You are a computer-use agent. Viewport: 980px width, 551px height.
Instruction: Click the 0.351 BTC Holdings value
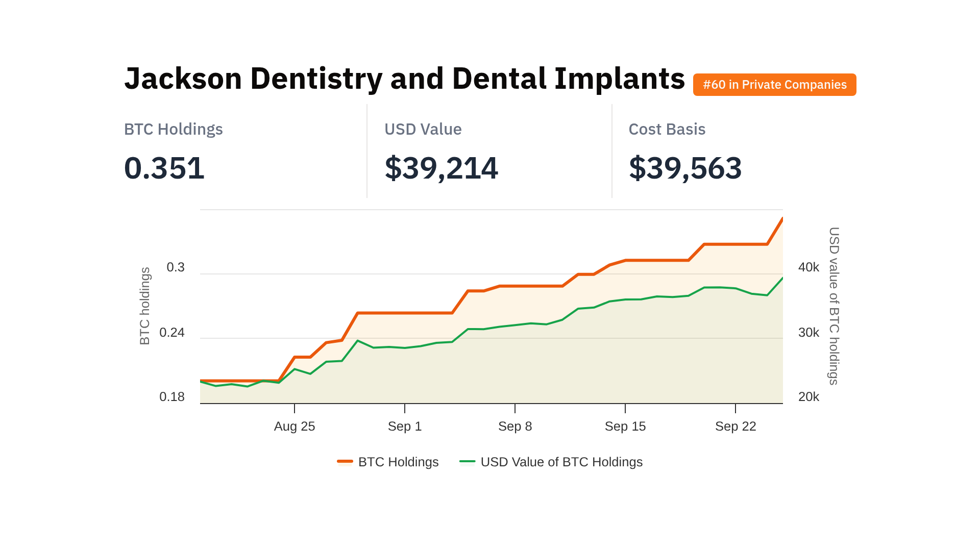point(164,168)
